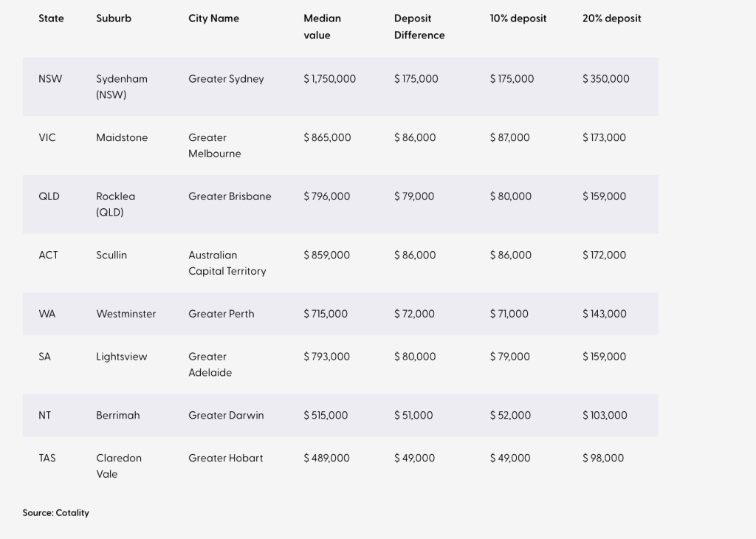This screenshot has height=539, width=756.
Task: Click the Median value column header
Action: pos(322,27)
